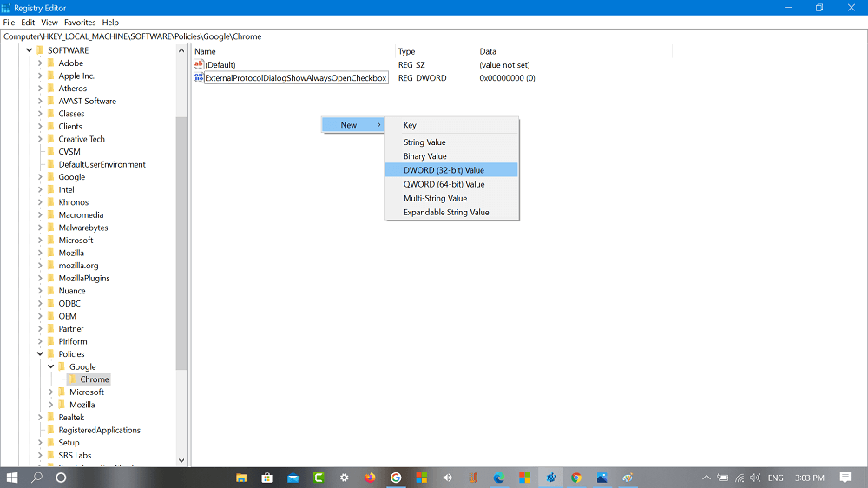Sort by the Type column header
This screenshot has height=488, width=868.
pyautogui.click(x=437, y=51)
